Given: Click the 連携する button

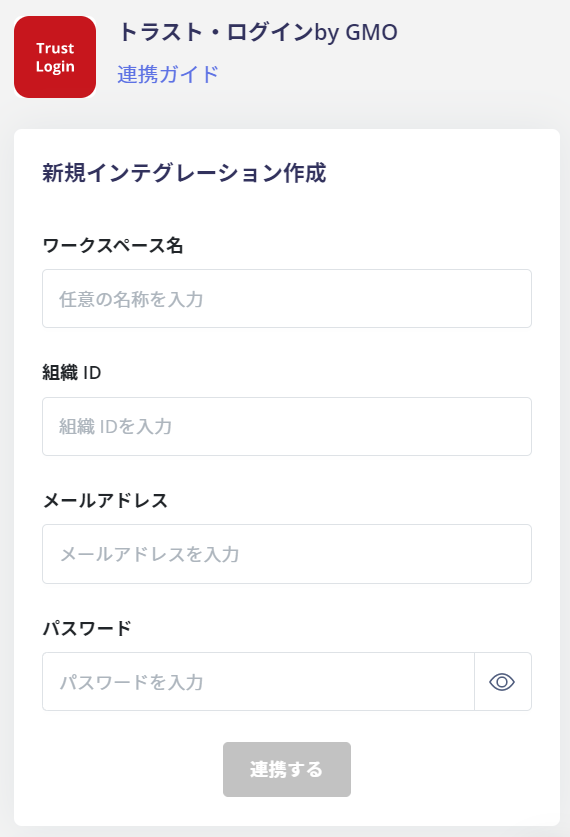Looking at the screenshot, I should pos(287,769).
